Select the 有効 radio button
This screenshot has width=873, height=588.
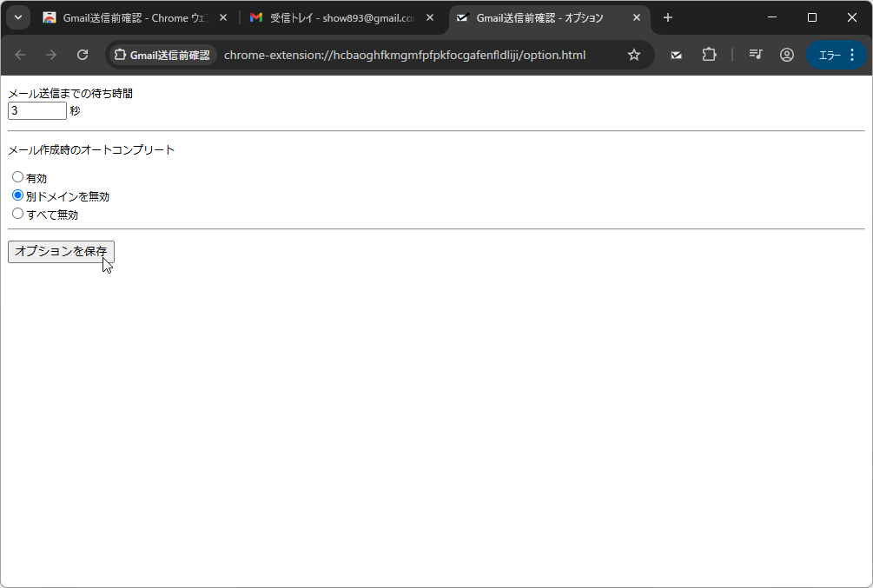(x=17, y=176)
